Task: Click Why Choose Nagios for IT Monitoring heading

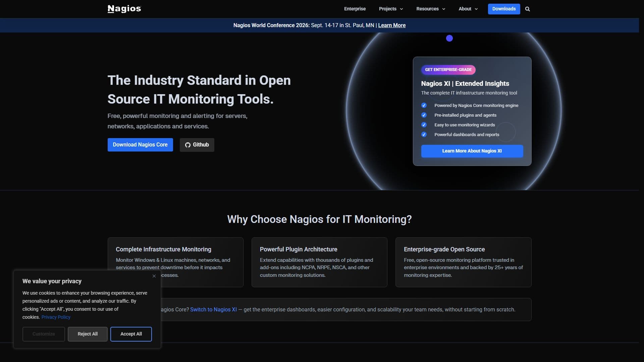Action: (x=319, y=219)
